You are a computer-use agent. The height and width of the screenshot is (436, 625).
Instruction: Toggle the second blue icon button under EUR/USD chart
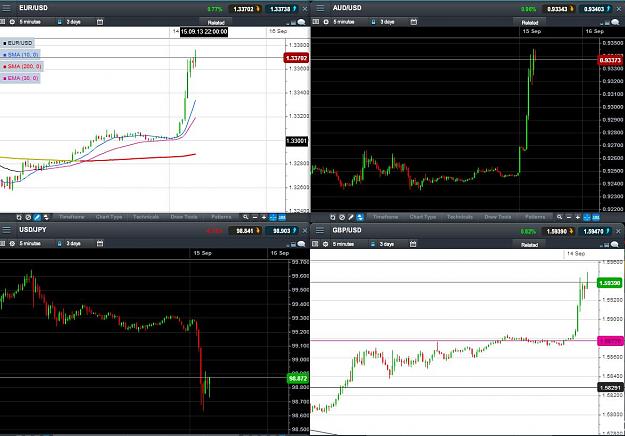click(x=282, y=217)
